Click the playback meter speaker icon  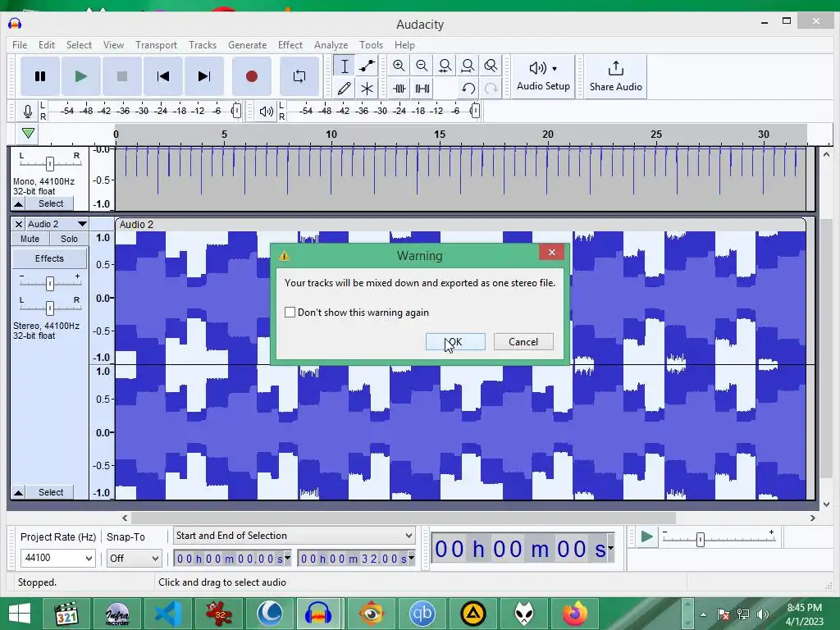tap(267, 111)
